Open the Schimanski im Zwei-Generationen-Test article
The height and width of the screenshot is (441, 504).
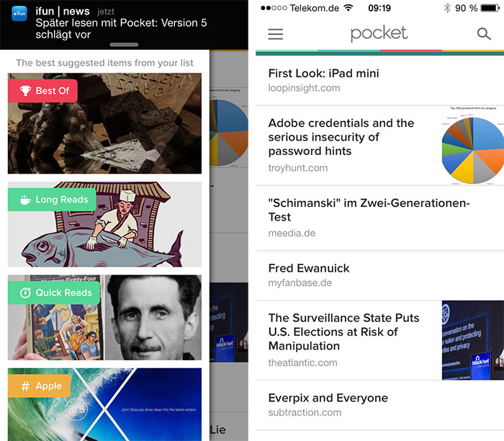[x=379, y=218]
